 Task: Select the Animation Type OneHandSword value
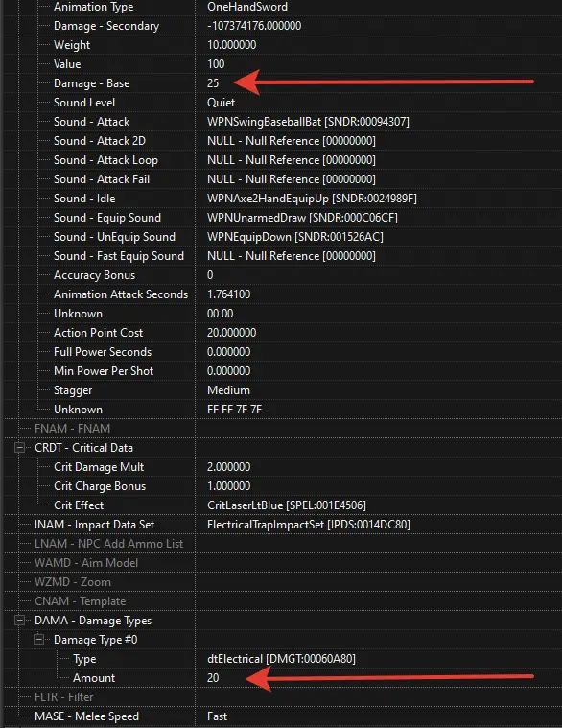(247, 7)
